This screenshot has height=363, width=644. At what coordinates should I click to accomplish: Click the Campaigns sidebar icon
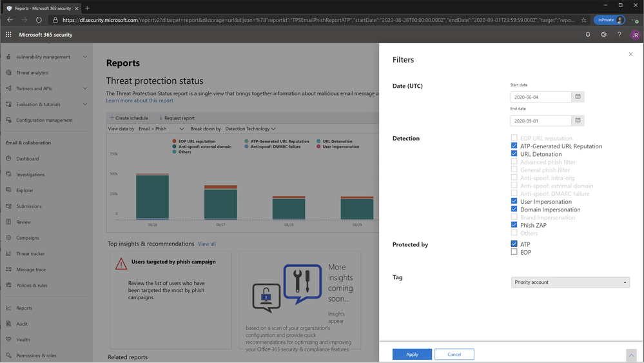click(x=8, y=238)
